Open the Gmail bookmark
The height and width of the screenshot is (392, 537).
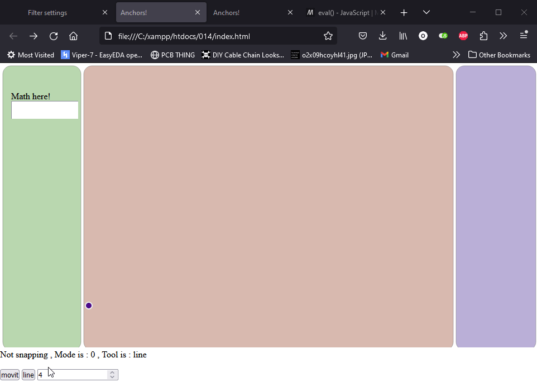click(x=395, y=55)
